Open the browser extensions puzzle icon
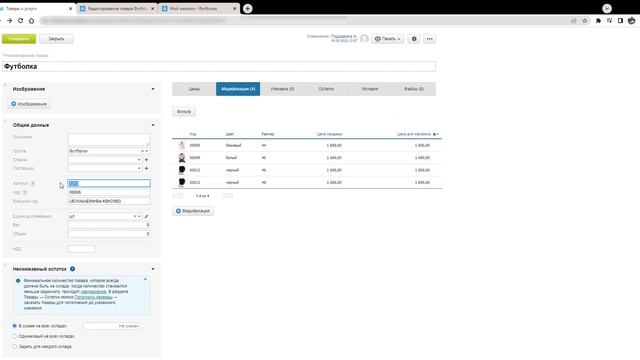 pos(598,20)
